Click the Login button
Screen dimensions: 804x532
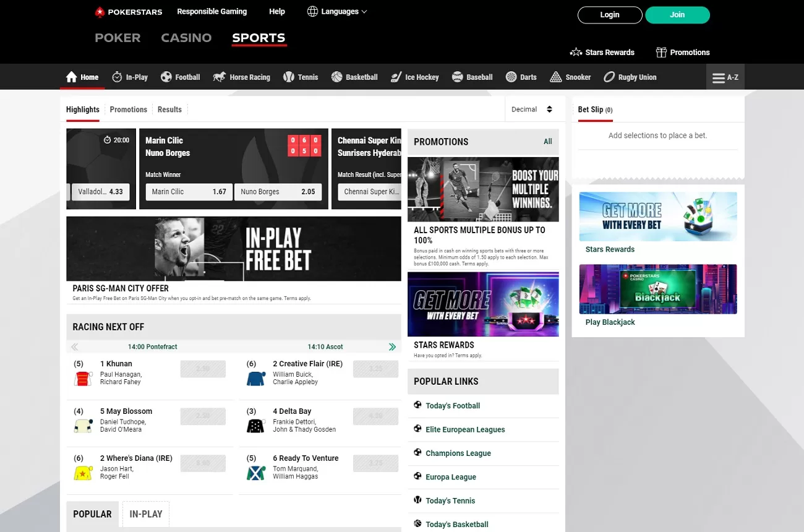click(x=610, y=15)
